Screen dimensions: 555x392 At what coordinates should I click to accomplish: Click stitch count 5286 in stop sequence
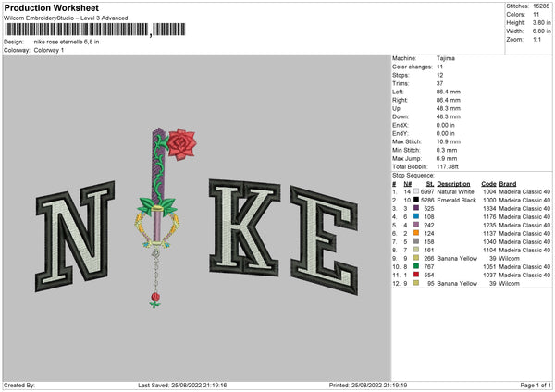pyautogui.click(x=427, y=200)
